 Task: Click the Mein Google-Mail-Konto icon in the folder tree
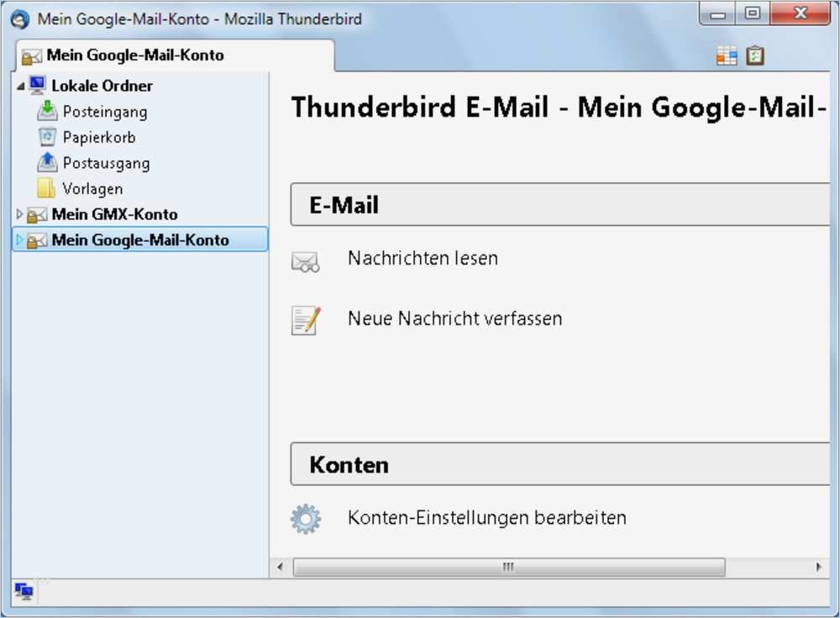pos(37,240)
